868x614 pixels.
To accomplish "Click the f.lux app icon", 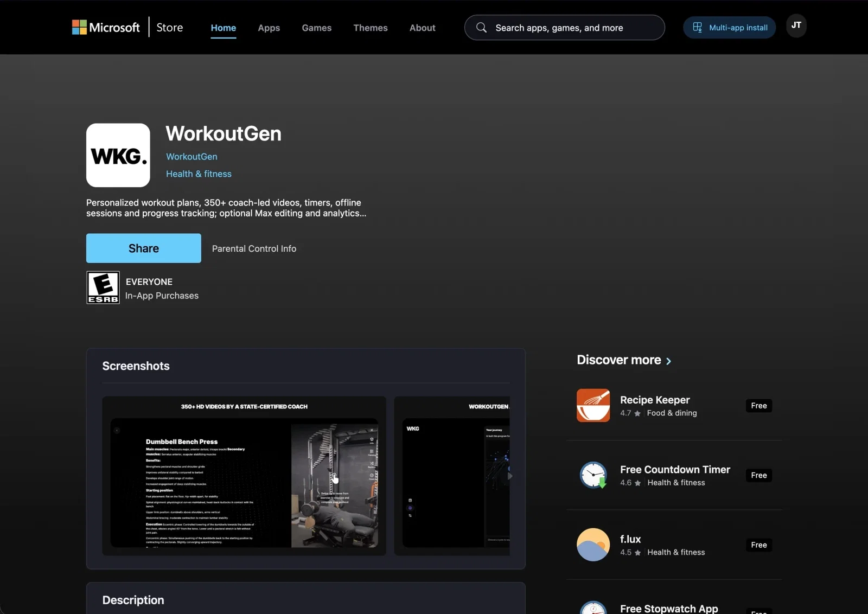I will [593, 545].
